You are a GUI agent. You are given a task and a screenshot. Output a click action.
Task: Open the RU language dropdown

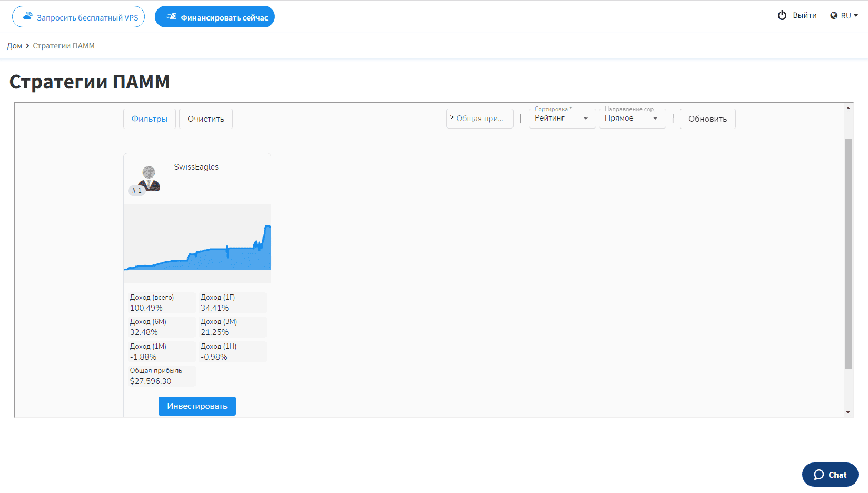click(844, 16)
